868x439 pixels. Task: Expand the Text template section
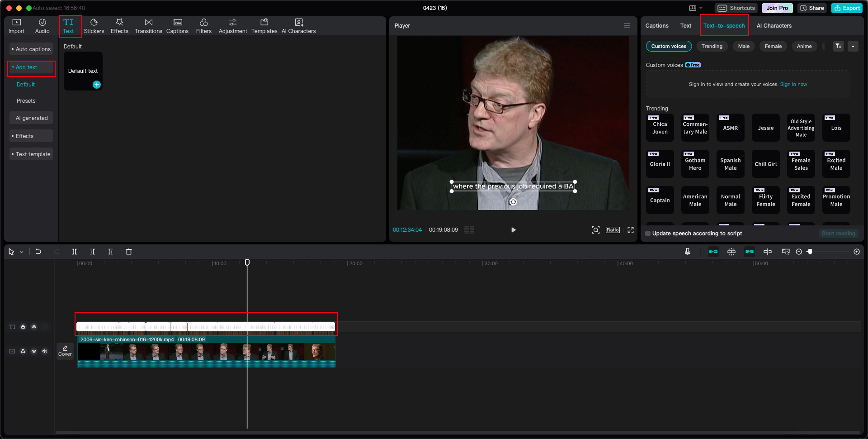tap(31, 154)
